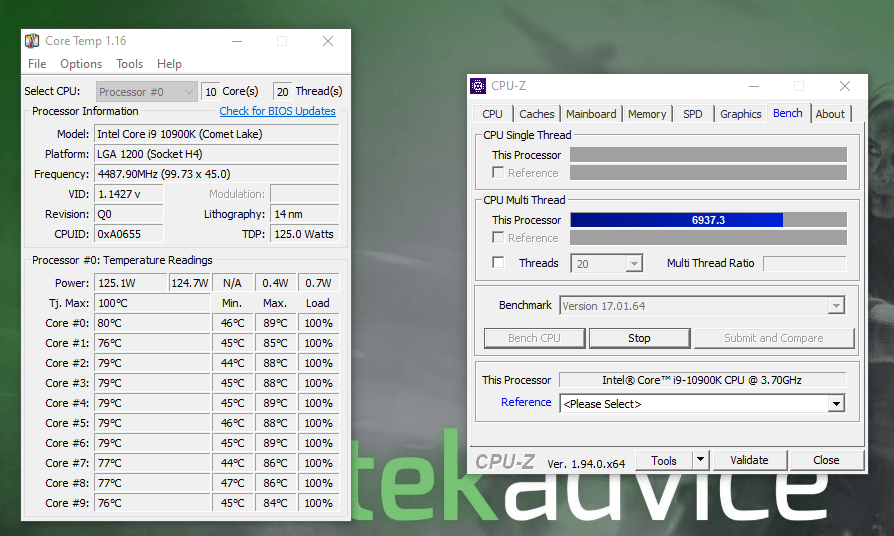Enable the Single Thread Reference checkbox

point(498,173)
